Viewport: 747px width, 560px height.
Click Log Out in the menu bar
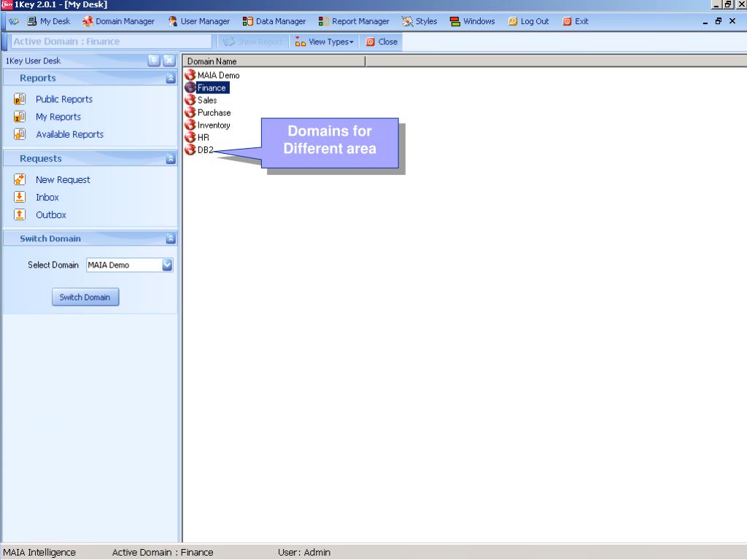coord(529,21)
